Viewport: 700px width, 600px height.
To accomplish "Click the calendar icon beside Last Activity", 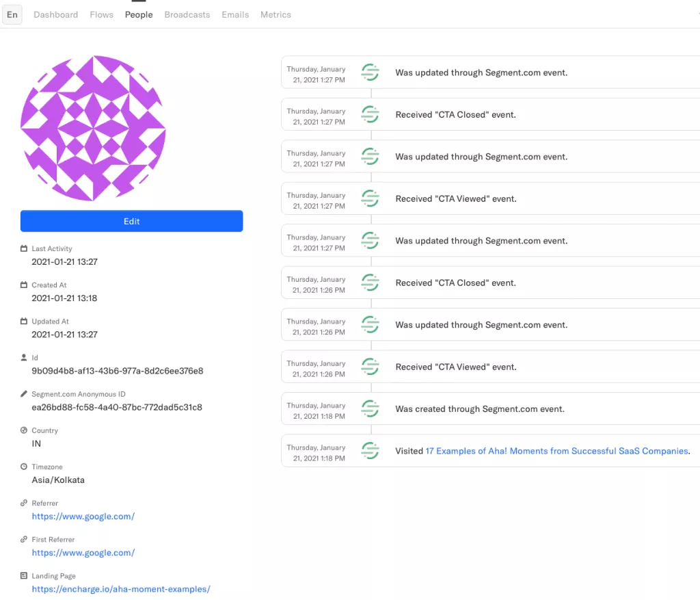I will pos(24,248).
